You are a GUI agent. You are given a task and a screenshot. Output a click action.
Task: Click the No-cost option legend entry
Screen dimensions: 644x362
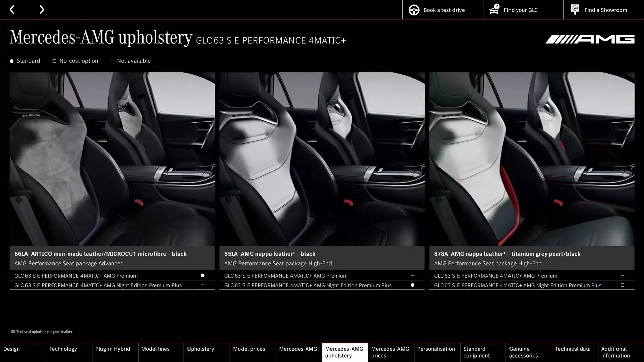click(75, 61)
